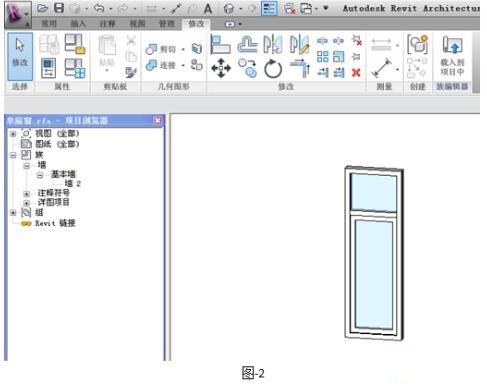Screen dimensions: 487x386
Task: Open the 视图 ribbon tab
Action: click(x=137, y=24)
